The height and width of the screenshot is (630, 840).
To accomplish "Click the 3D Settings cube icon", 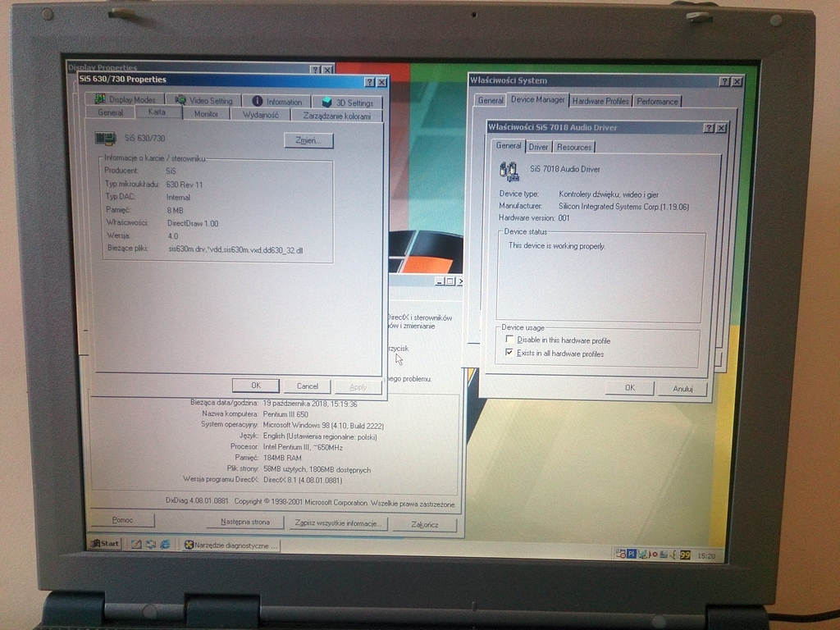I will 326,102.
